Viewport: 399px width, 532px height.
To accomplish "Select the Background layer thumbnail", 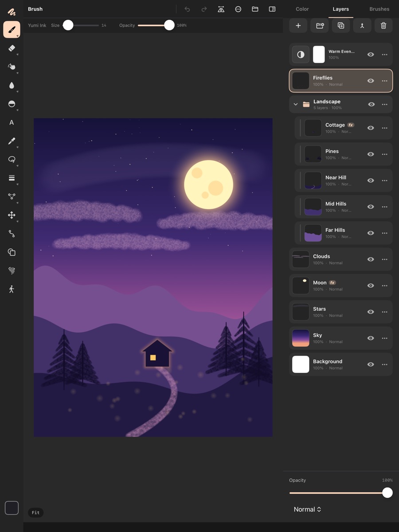I will tap(301, 364).
